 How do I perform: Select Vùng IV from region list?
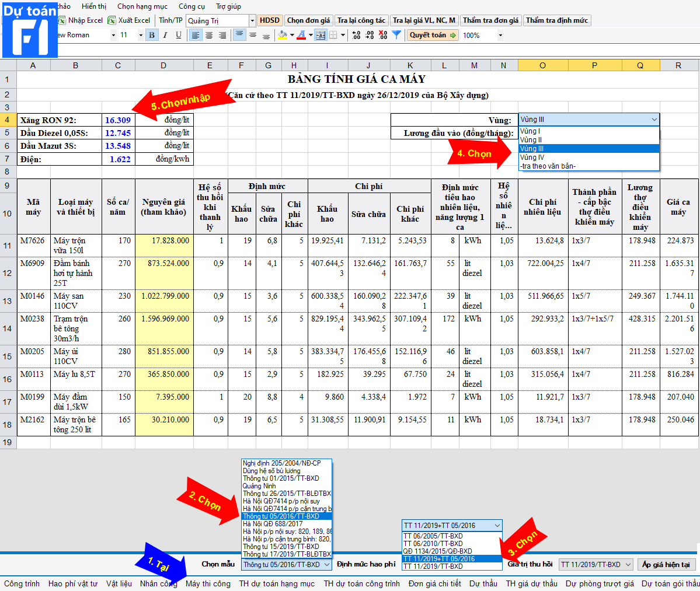pyautogui.click(x=532, y=158)
